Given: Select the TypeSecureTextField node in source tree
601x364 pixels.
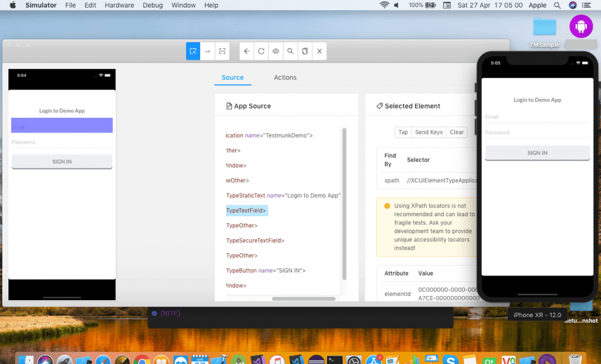Looking at the screenshot, I should 255,240.
